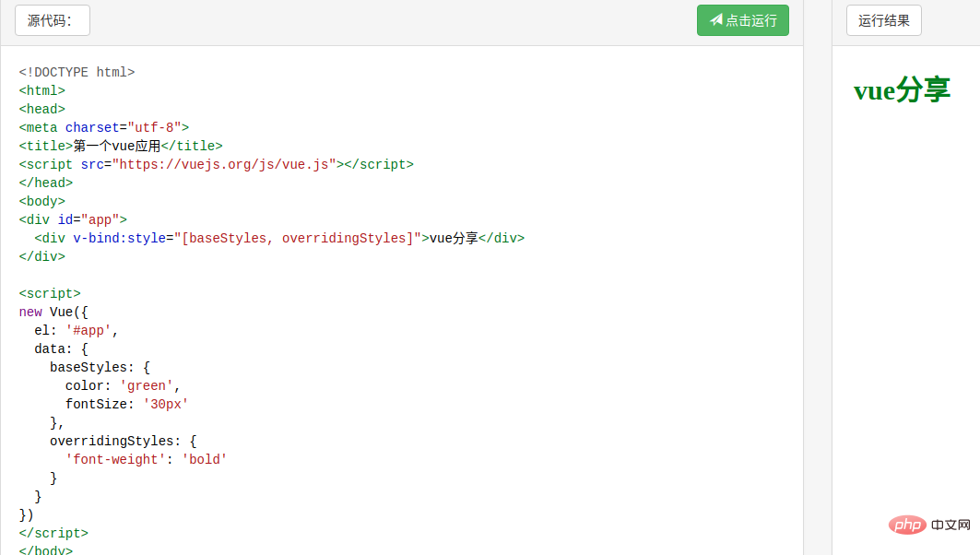
Task: Select the 运行结果 result label button
Action: pos(883,20)
